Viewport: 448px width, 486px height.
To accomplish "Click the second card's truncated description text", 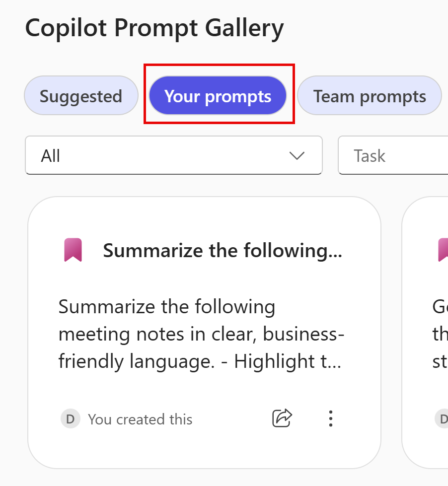I will click(440, 334).
